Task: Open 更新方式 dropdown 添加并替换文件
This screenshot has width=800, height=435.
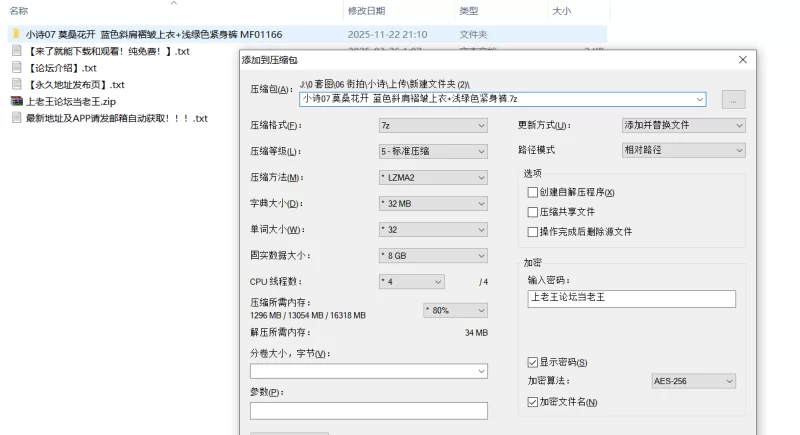Action: click(x=683, y=125)
